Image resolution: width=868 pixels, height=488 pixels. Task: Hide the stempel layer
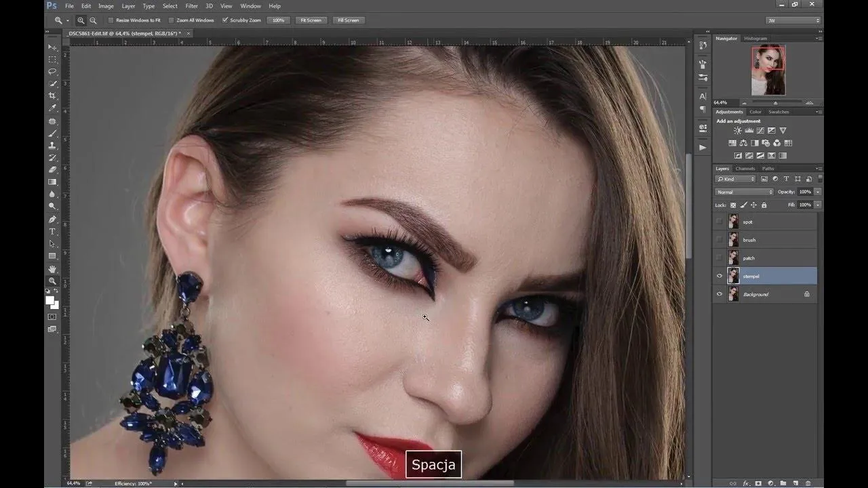click(719, 276)
